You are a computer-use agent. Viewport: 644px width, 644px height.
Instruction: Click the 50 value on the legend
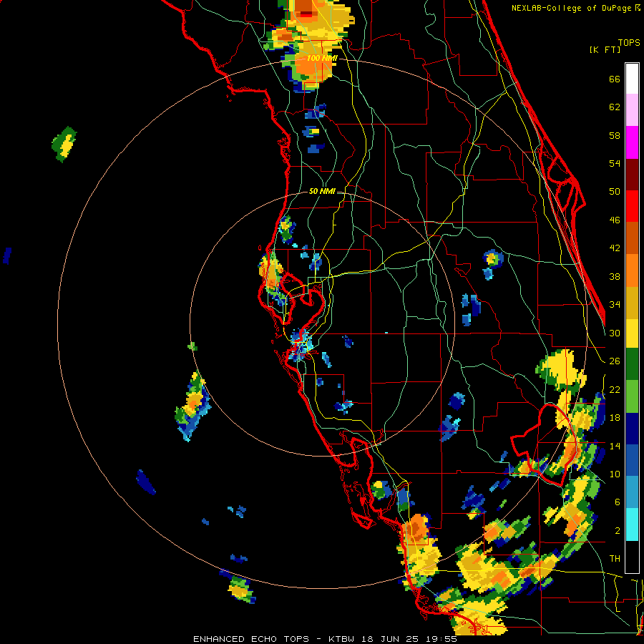(615, 191)
